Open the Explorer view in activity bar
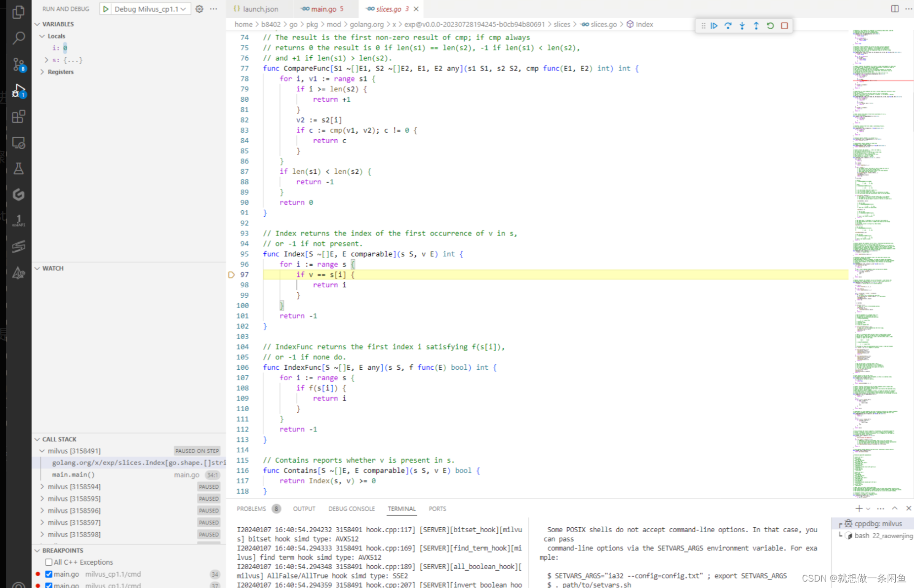 click(18, 12)
